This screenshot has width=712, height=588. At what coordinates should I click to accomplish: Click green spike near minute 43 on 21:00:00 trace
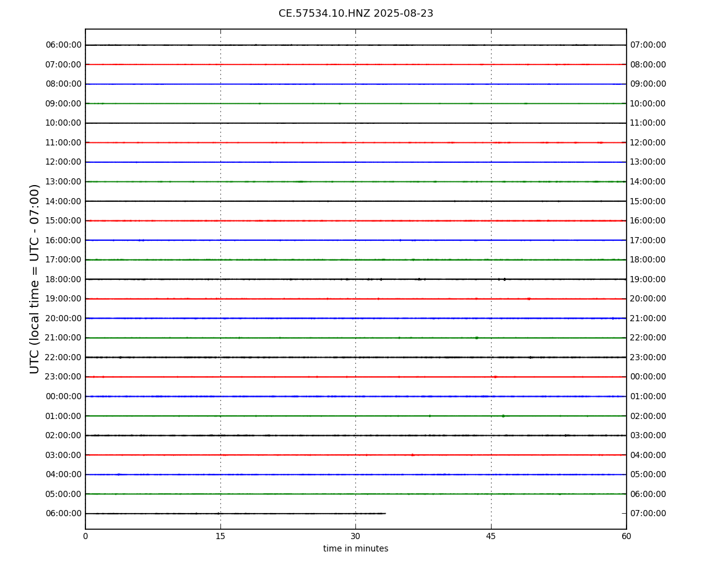tap(477, 338)
